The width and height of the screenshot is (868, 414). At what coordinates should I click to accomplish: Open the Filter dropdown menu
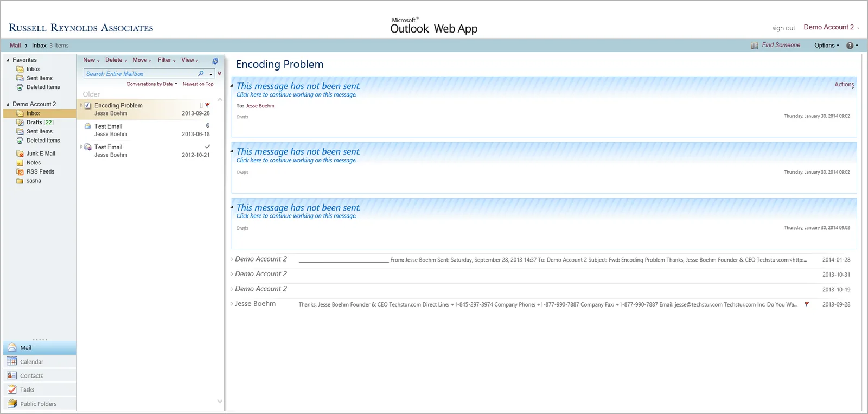[x=167, y=60]
